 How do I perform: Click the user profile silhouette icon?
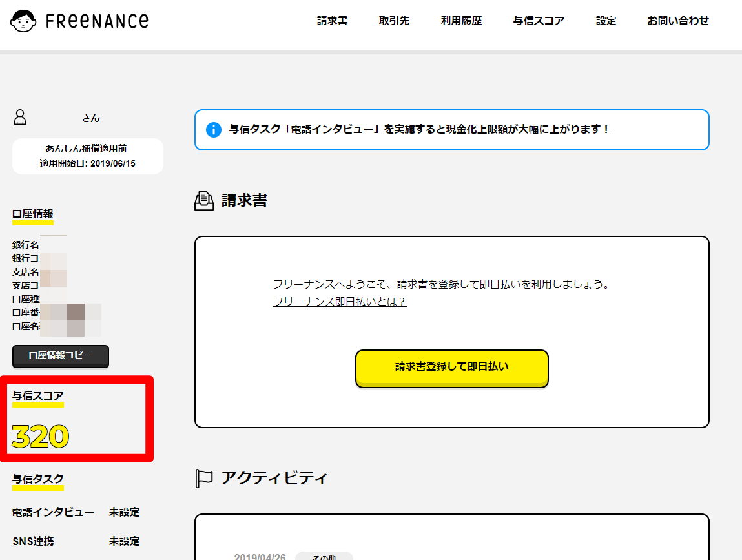click(x=20, y=117)
